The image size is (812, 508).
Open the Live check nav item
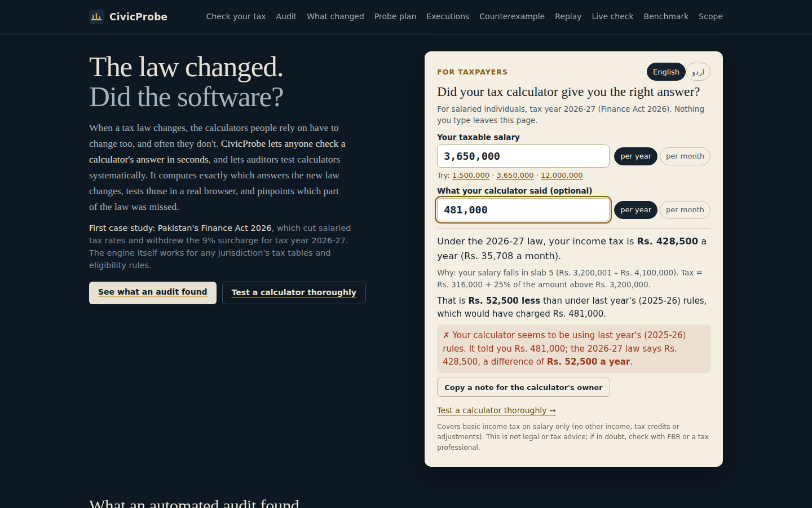[612, 16]
